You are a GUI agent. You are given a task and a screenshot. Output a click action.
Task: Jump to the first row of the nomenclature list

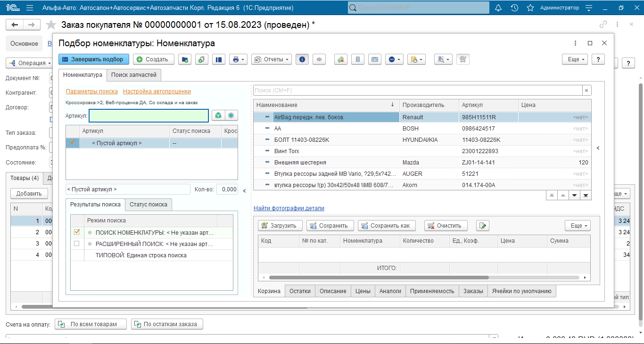tap(551, 195)
